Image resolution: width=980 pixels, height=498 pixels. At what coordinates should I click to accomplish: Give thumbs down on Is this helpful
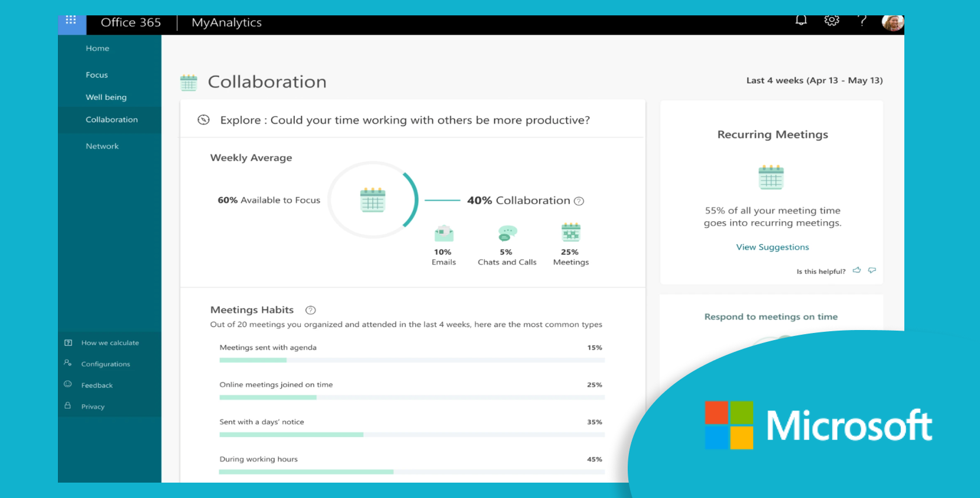[872, 270]
